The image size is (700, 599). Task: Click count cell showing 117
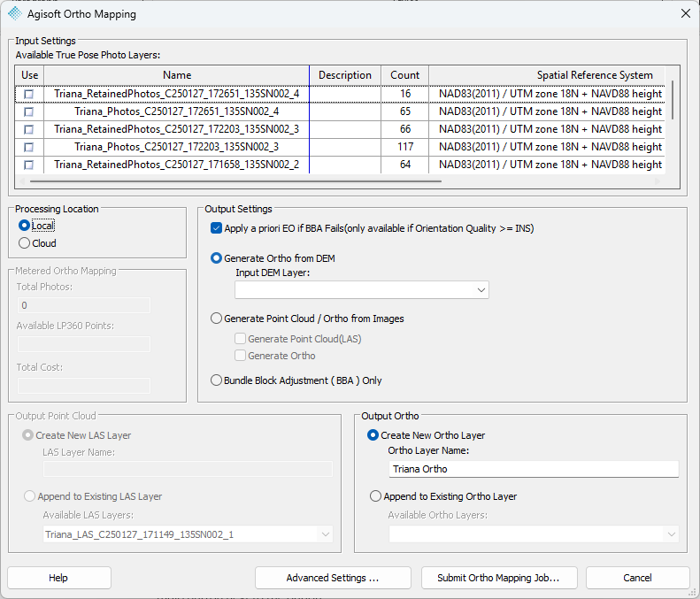[x=405, y=147]
